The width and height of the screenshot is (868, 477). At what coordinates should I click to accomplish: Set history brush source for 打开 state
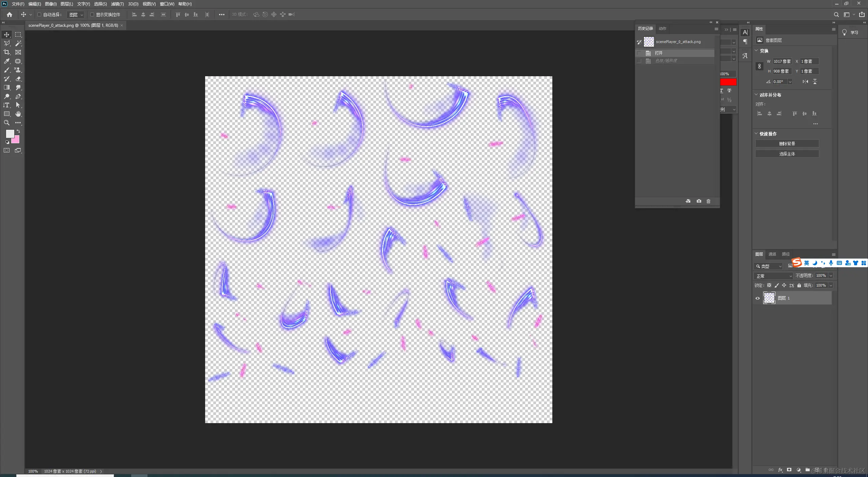(x=639, y=53)
